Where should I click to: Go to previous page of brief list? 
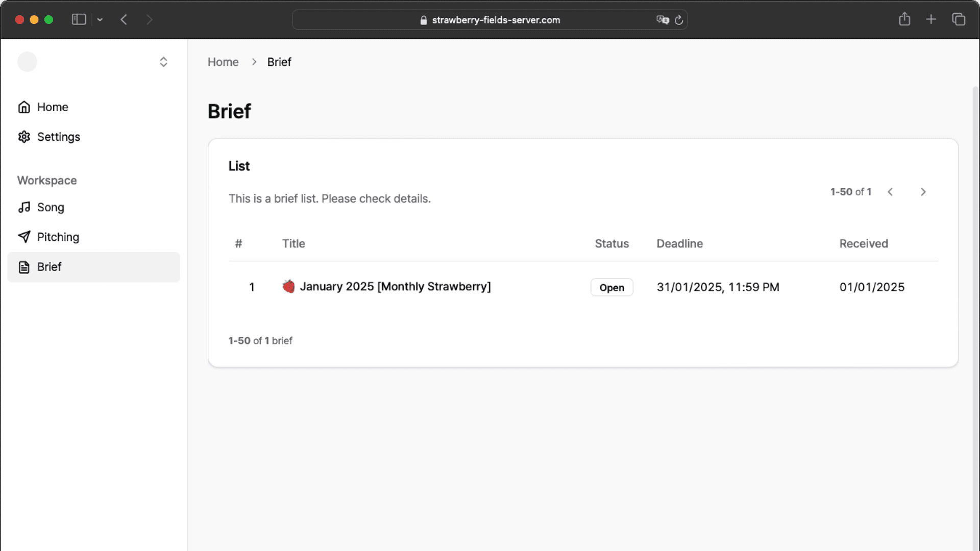coord(890,192)
